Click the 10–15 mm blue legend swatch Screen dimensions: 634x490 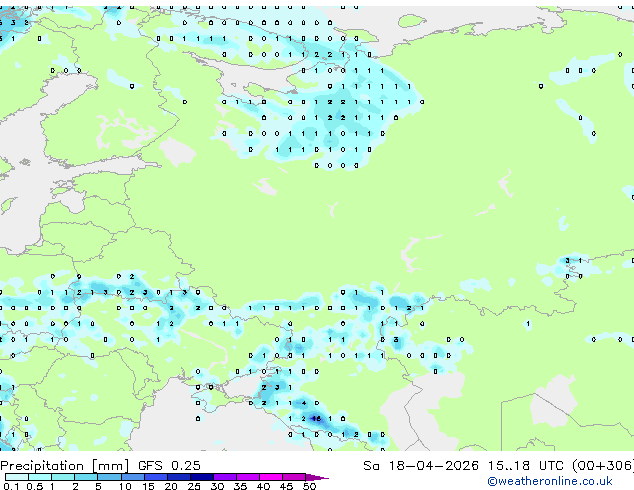[133, 477]
